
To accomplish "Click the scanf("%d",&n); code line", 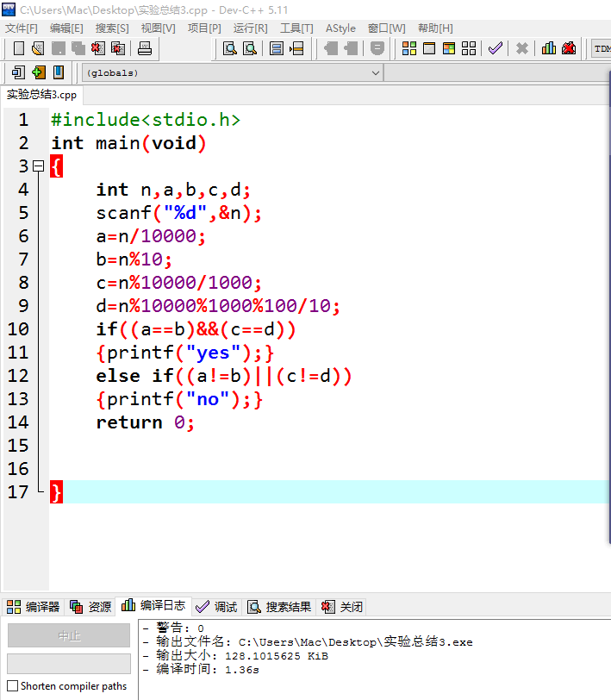I will click(179, 213).
